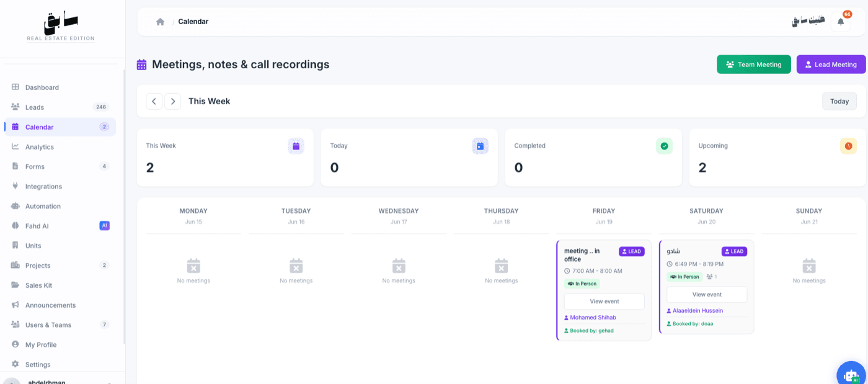Open Users & Teams in the sidebar
This screenshot has width=868, height=384.
point(60,324)
